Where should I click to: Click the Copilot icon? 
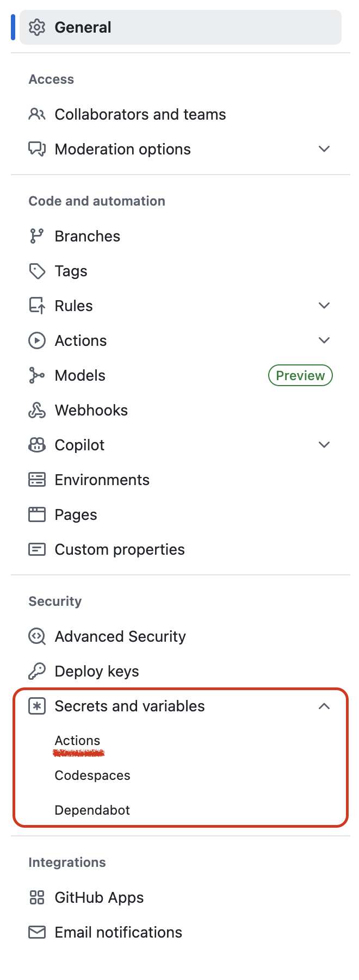pos(37,445)
